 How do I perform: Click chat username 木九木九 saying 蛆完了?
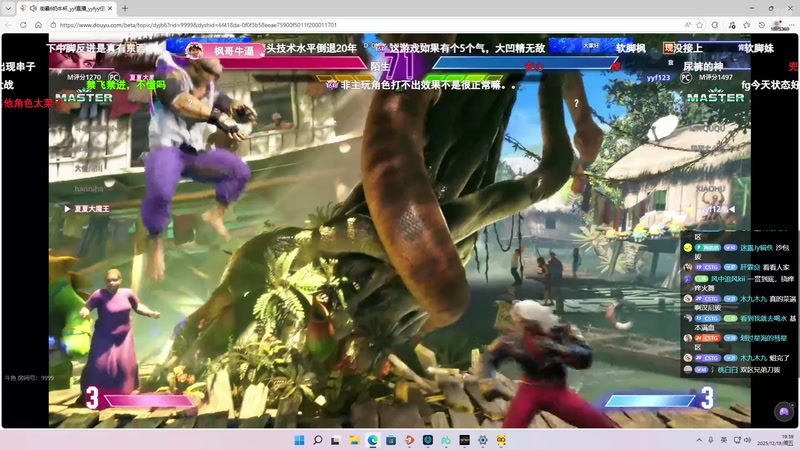(753, 358)
